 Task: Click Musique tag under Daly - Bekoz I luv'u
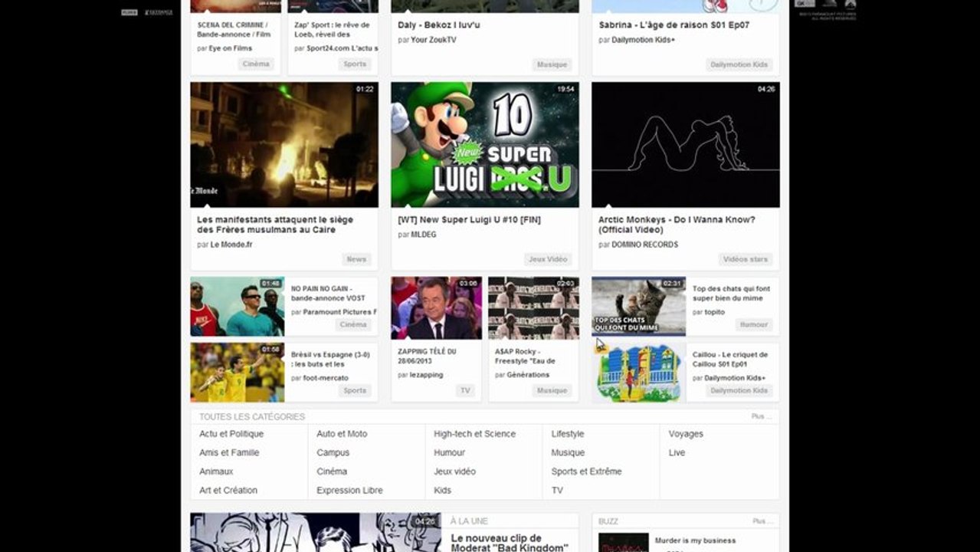click(x=552, y=64)
